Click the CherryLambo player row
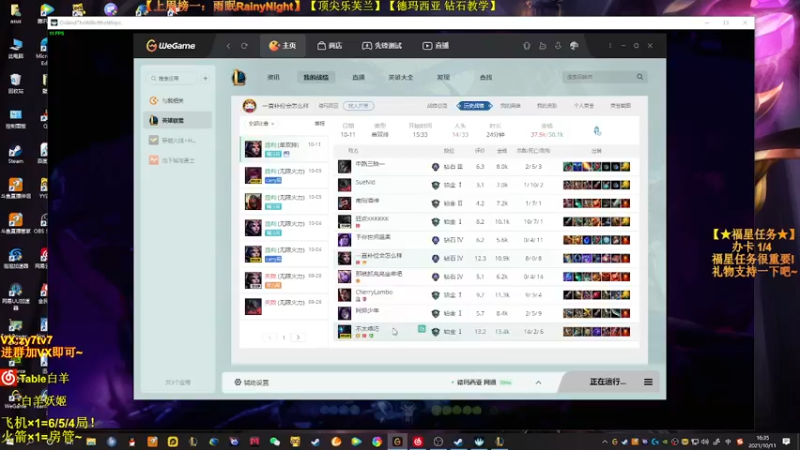 [x=486, y=295]
